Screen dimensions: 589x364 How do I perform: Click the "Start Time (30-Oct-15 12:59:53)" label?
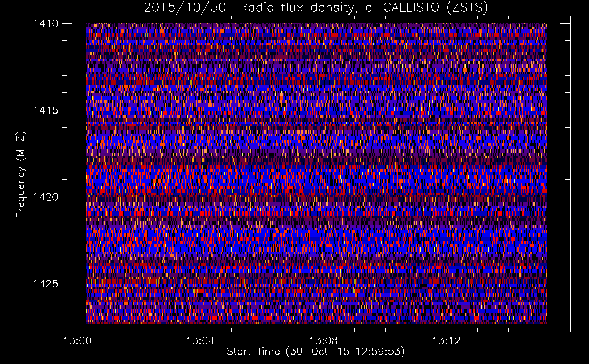(x=316, y=352)
